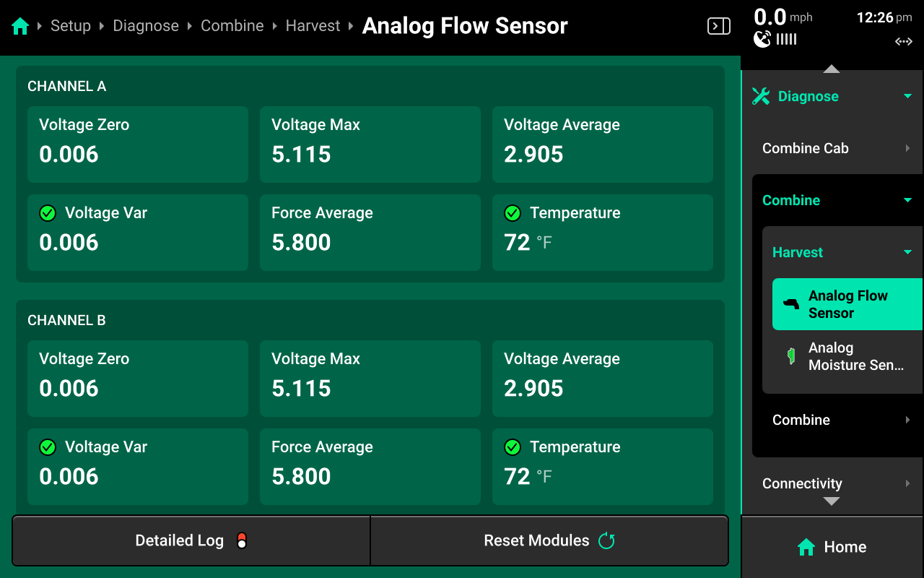This screenshot has height=578, width=924.
Task: Open the Detailed Log
Action: coord(191,540)
